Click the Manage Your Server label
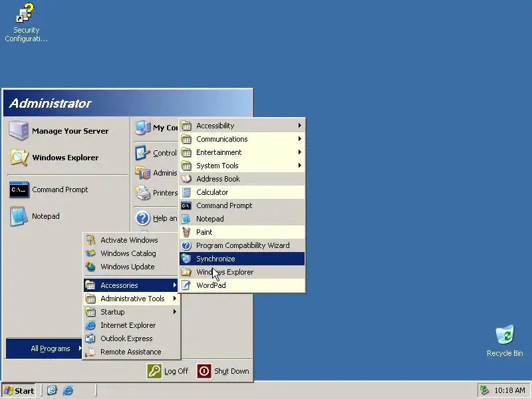 [x=70, y=131]
